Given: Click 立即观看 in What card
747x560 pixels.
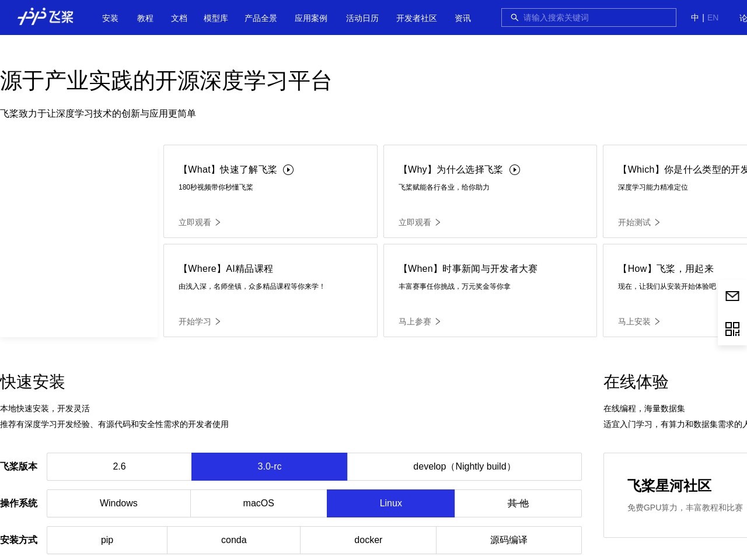Looking at the screenshot, I should click(195, 222).
